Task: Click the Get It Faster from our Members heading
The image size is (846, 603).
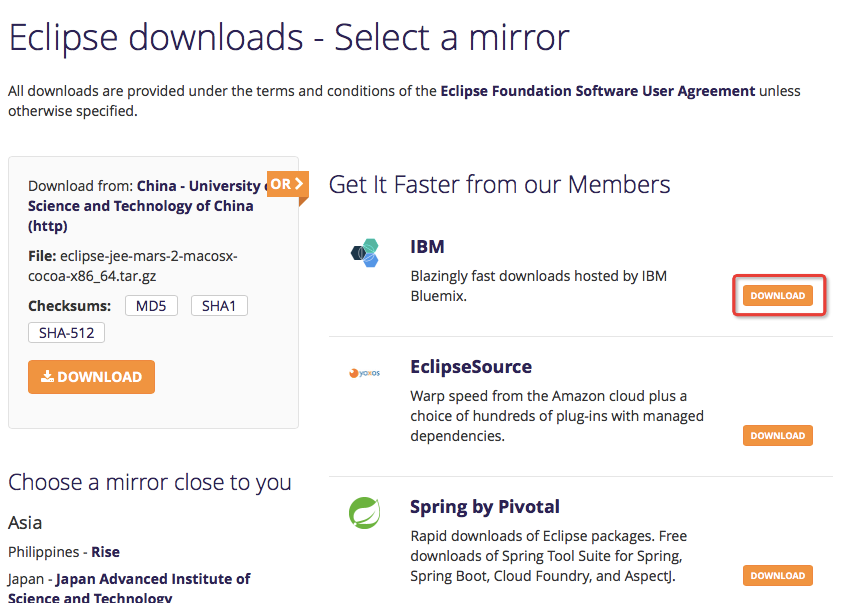Action: point(499,185)
